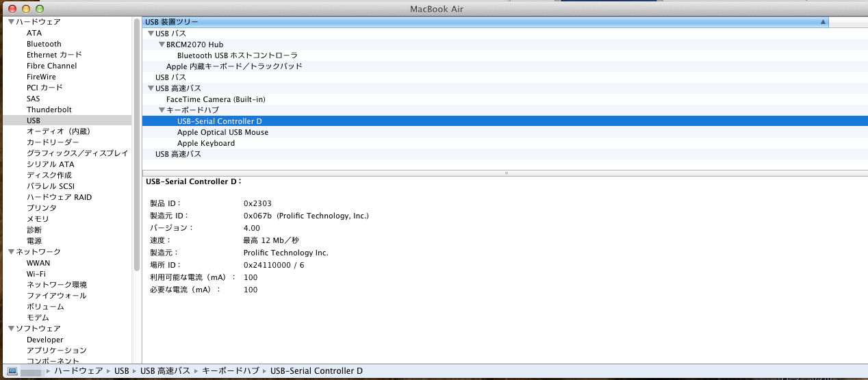
Task: Select Fibre Channel in the sidebar
Action: click(x=52, y=66)
